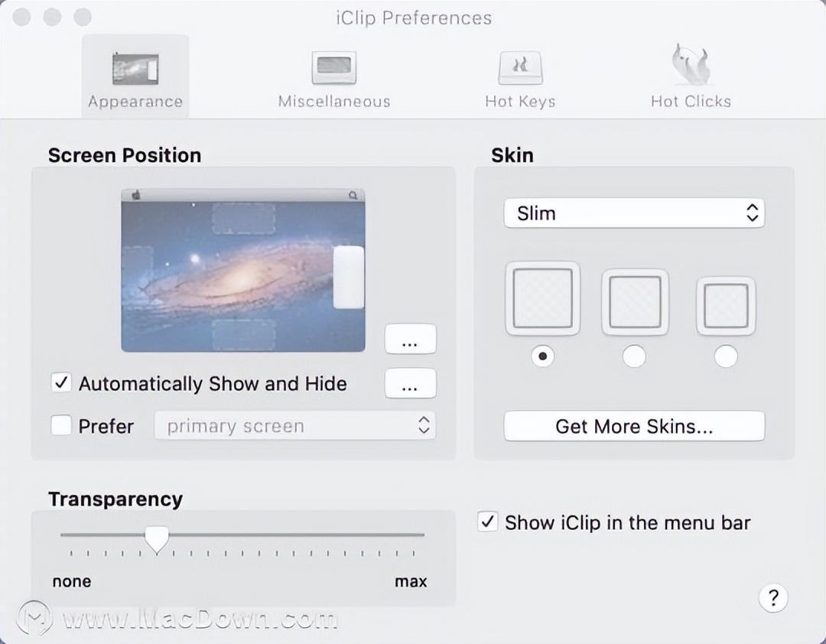
Task: Click the ellipsis button beside Automatically Show and Hide
Action: coord(411,384)
